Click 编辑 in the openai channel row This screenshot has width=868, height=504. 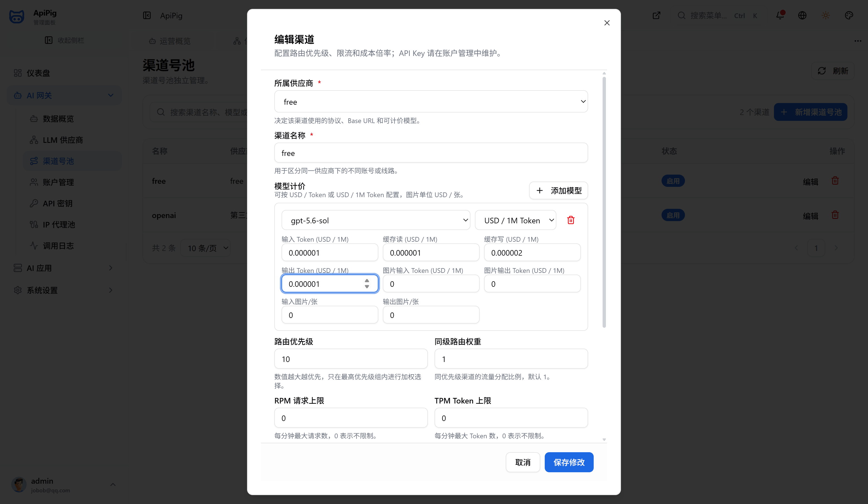[810, 216]
